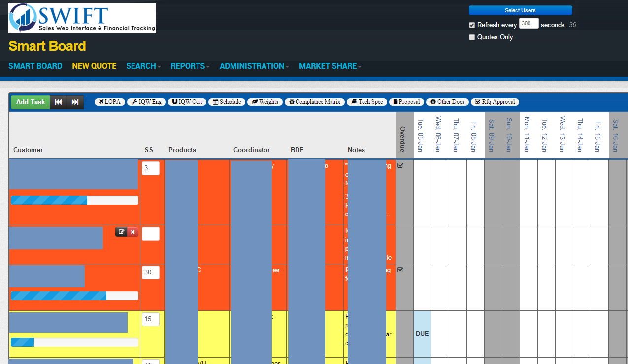
Task: Select the Tech Spec task tag
Action: [x=366, y=102]
